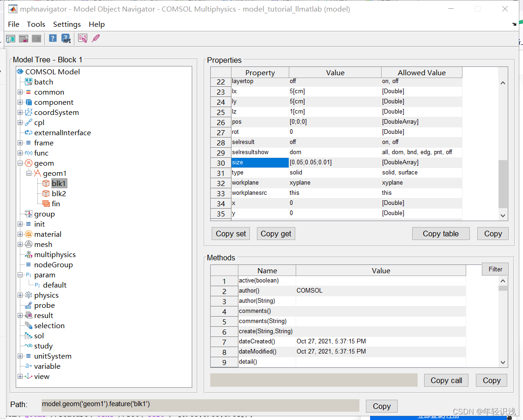The width and height of the screenshot is (523, 420).
Task: Select the size property row
Action: click(x=336, y=162)
